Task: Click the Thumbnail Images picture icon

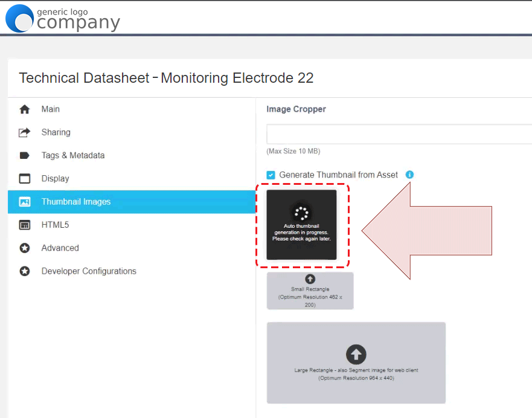Action: click(x=24, y=202)
